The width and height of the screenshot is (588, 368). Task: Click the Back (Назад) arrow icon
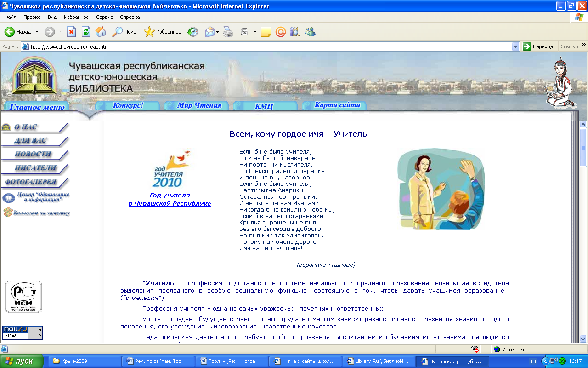[x=10, y=32]
